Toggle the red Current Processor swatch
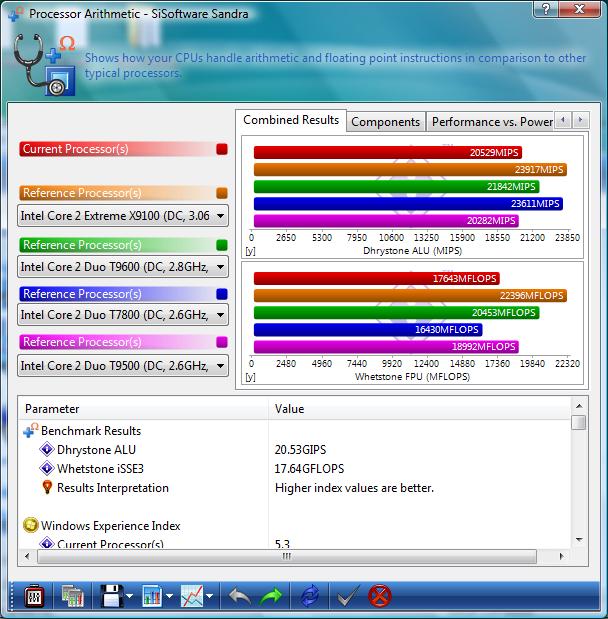 click(x=222, y=149)
